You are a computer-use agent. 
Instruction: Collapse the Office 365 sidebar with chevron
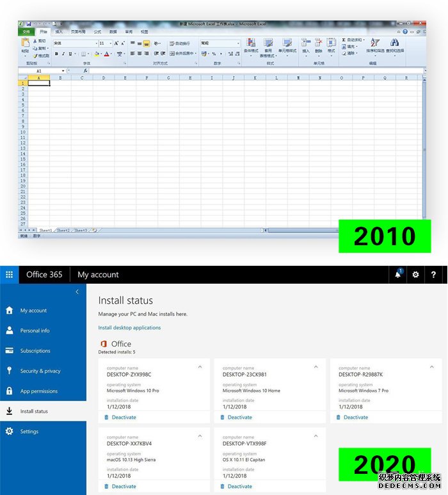[x=77, y=292]
